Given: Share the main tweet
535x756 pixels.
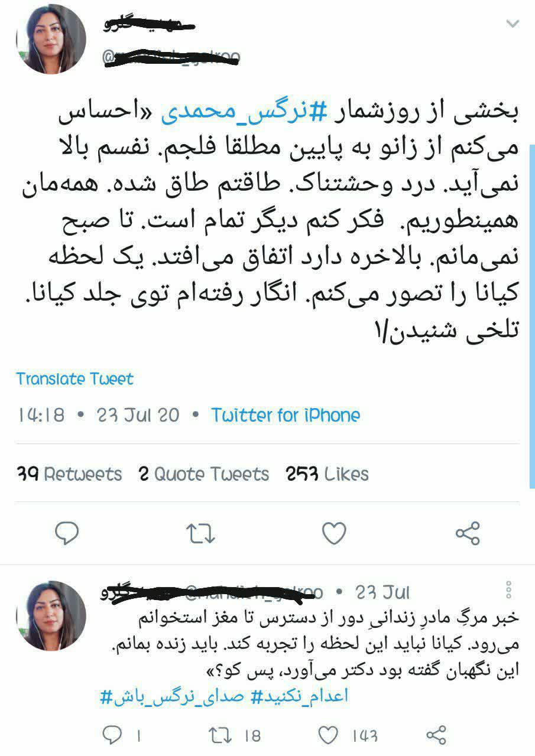Looking at the screenshot, I should (468, 534).
